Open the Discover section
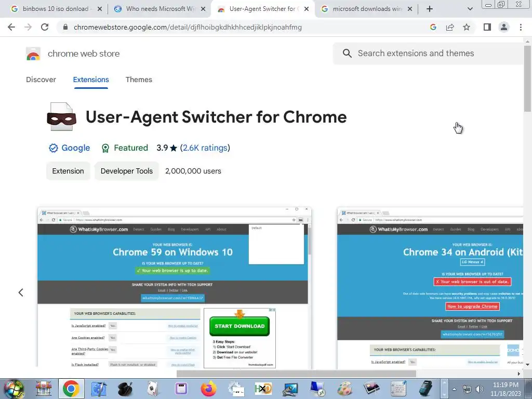 pyautogui.click(x=41, y=79)
